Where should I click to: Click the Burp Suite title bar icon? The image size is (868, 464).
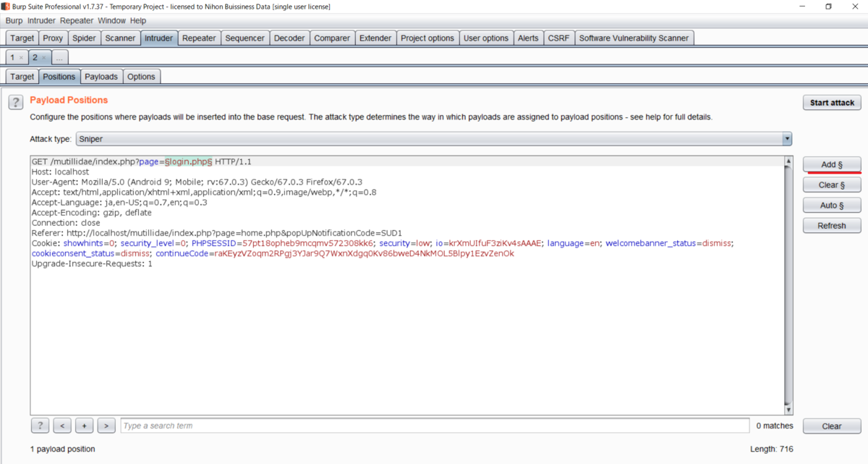pos(5,7)
